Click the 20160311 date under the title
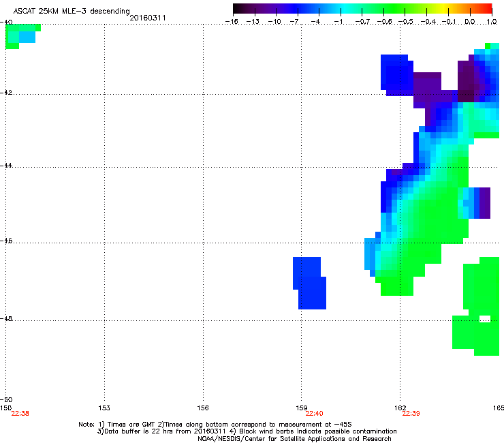The image size is (504, 443). pyautogui.click(x=148, y=18)
